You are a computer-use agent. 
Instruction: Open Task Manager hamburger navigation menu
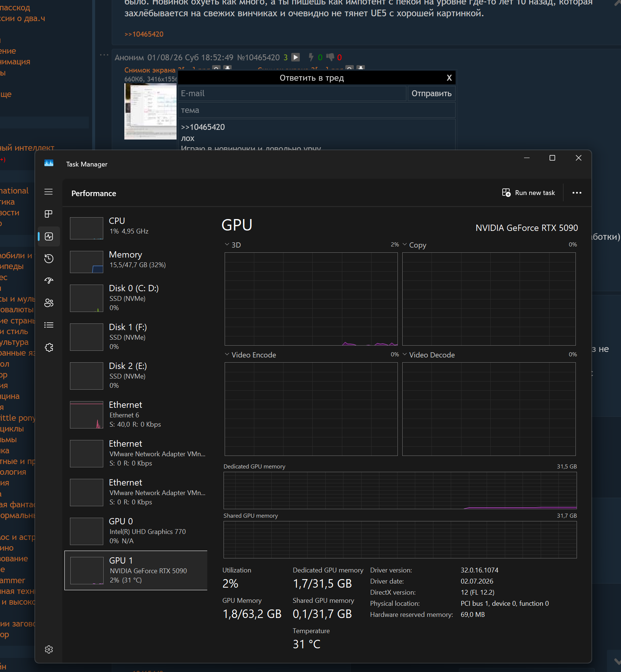(x=48, y=192)
